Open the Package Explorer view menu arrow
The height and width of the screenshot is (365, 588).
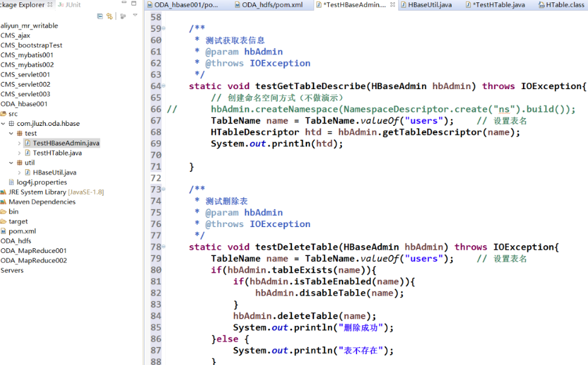[135, 15]
